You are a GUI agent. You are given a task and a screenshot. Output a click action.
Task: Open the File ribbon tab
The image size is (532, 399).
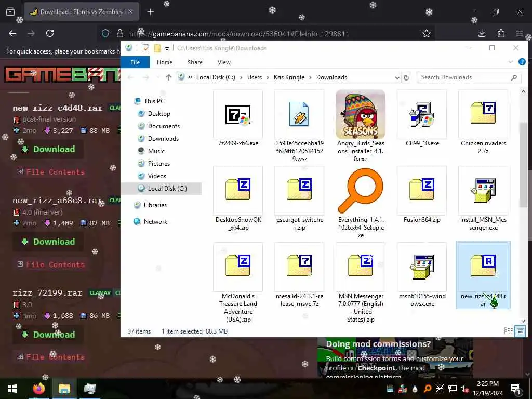coord(135,62)
